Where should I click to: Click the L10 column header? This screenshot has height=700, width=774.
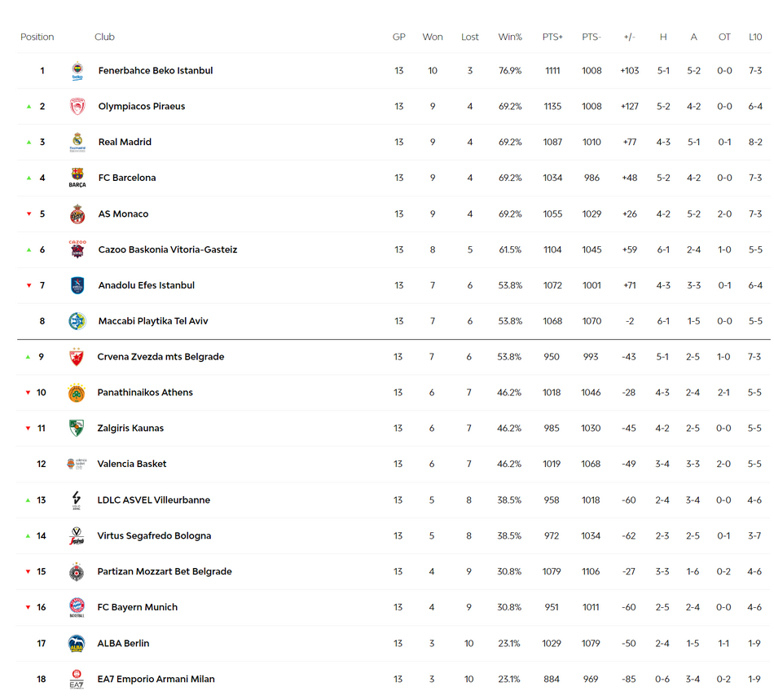[755, 37]
